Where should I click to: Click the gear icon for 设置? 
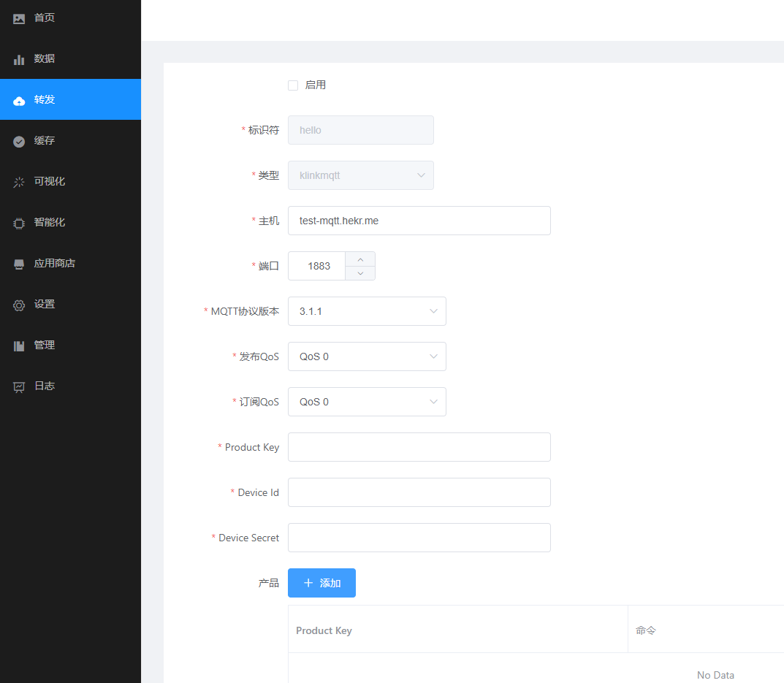(x=19, y=305)
